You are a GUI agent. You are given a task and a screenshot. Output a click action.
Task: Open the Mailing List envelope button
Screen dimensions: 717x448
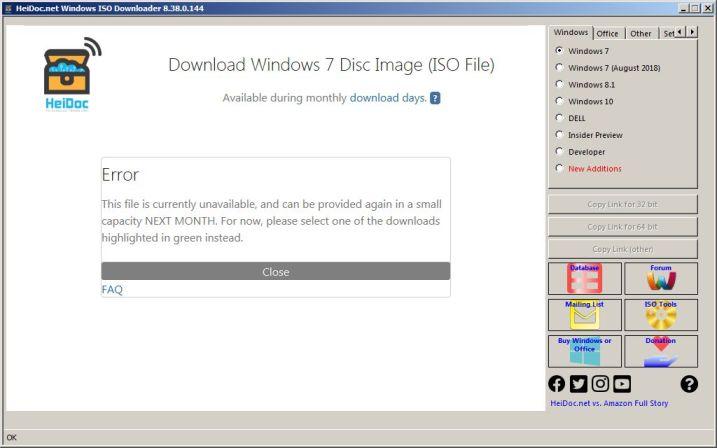click(x=585, y=315)
